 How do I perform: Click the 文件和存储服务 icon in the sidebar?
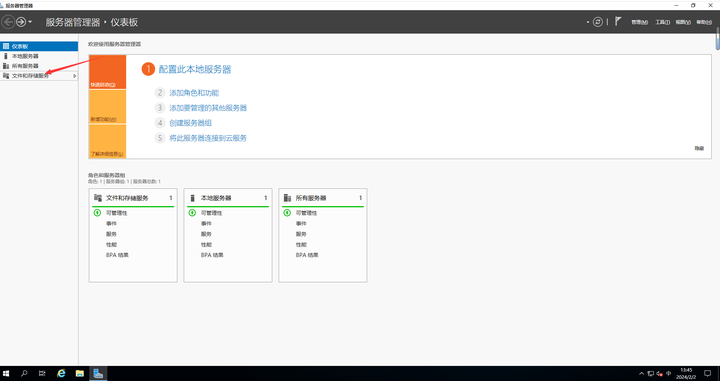(x=6, y=76)
